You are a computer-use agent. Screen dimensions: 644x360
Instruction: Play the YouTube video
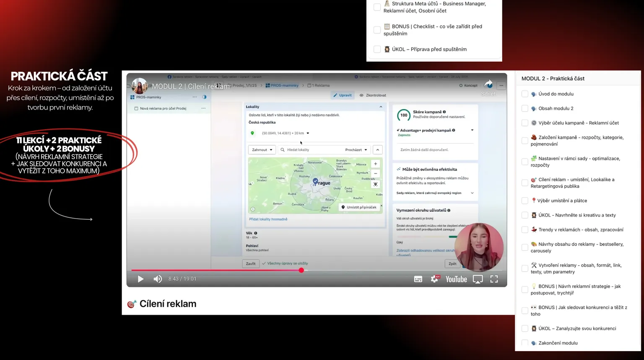(x=140, y=279)
